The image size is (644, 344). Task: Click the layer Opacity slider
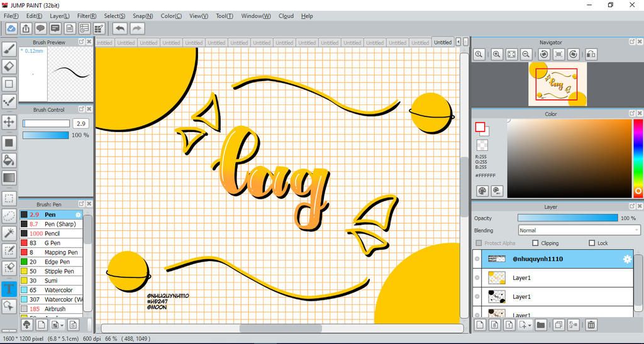click(568, 218)
